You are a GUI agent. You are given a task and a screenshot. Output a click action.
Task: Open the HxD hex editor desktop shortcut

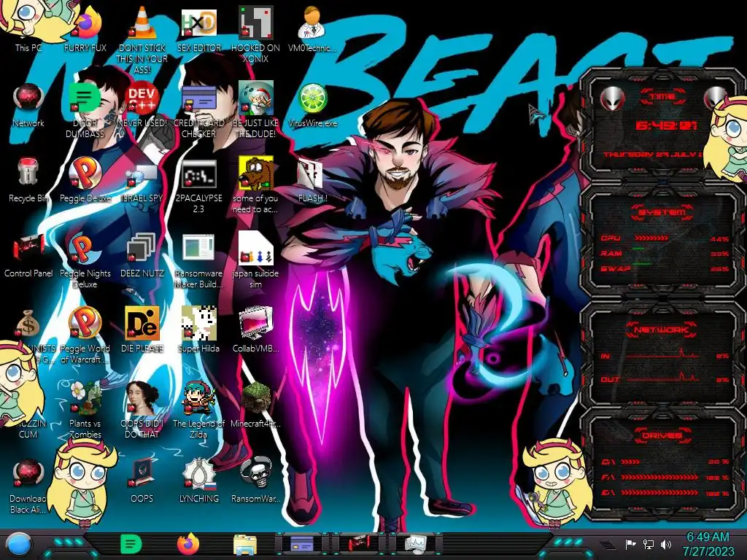(198, 24)
